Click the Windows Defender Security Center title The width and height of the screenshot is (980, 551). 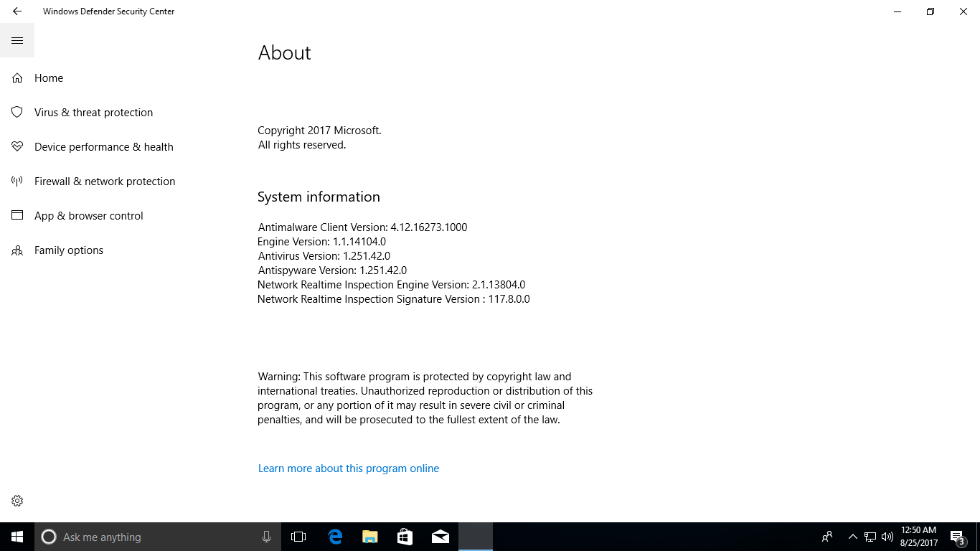pos(108,11)
